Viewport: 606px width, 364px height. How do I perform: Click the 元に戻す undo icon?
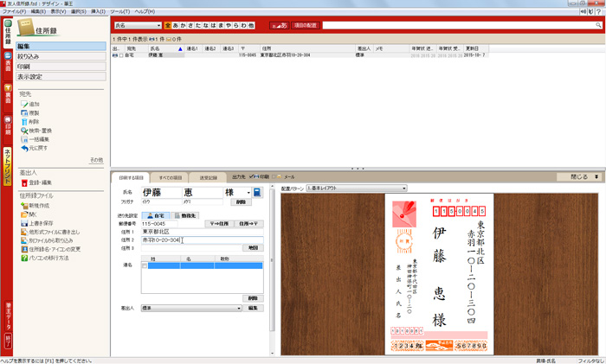click(23, 147)
